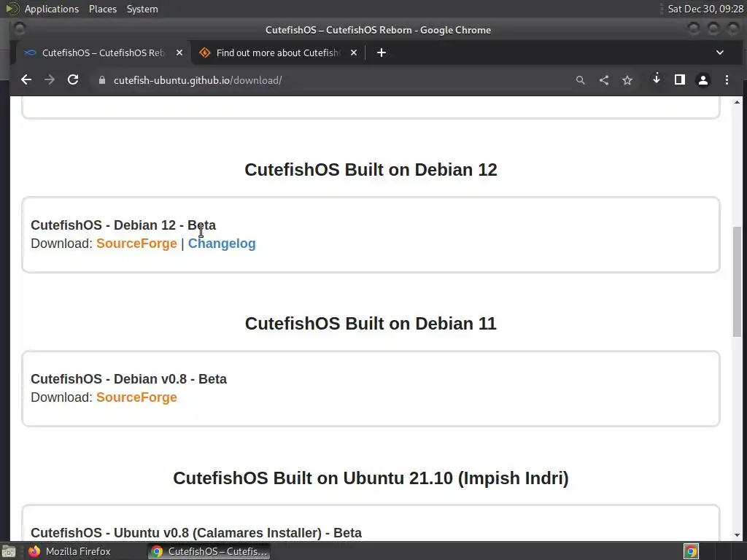Click the window menu button in title bar
The image size is (747, 560).
tap(20, 29)
